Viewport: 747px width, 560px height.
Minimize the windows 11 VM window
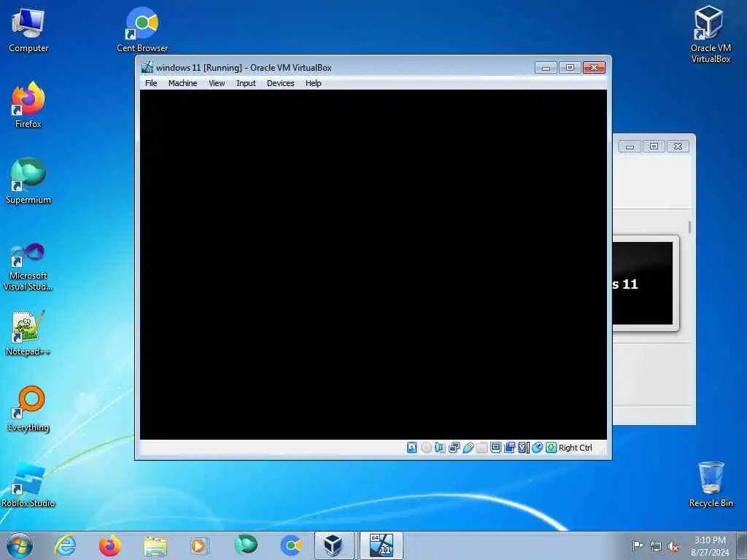coord(546,68)
